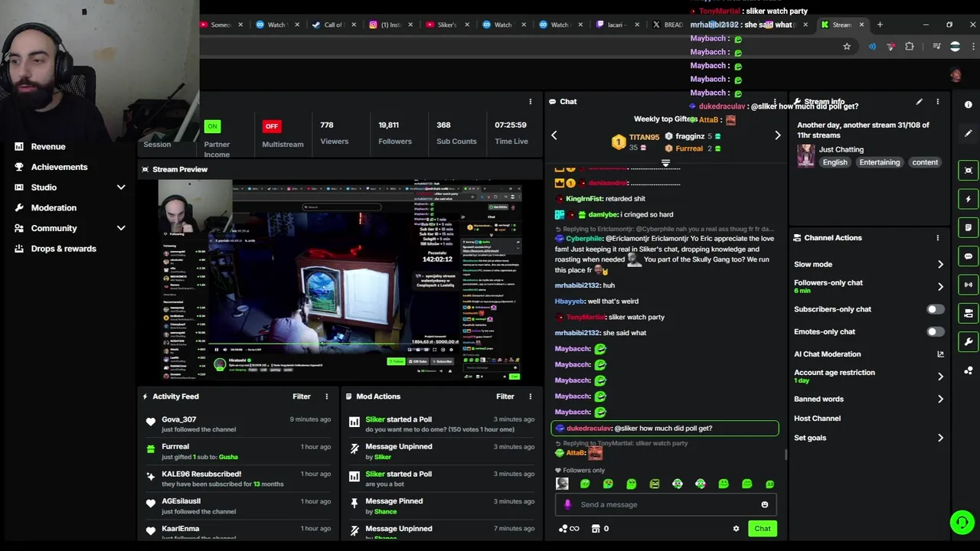The image size is (980, 551).
Task: Toggle Emotes-only chat switch
Action: coord(935,331)
